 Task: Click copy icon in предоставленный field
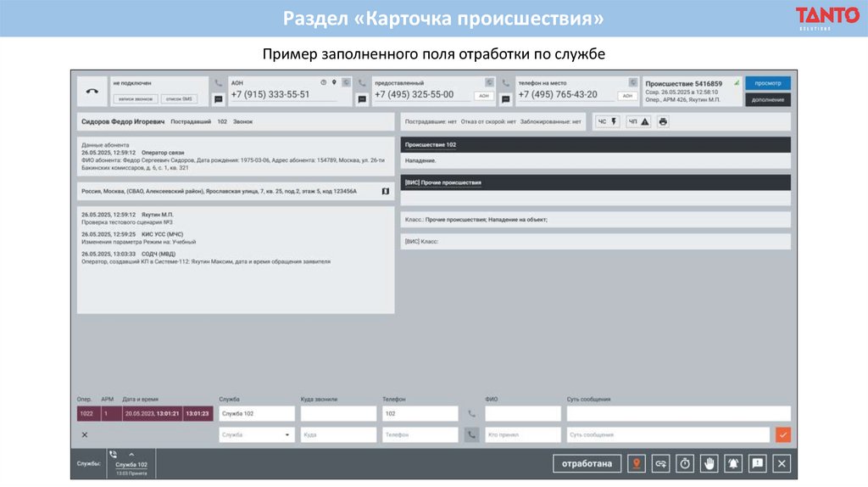pos(489,82)
